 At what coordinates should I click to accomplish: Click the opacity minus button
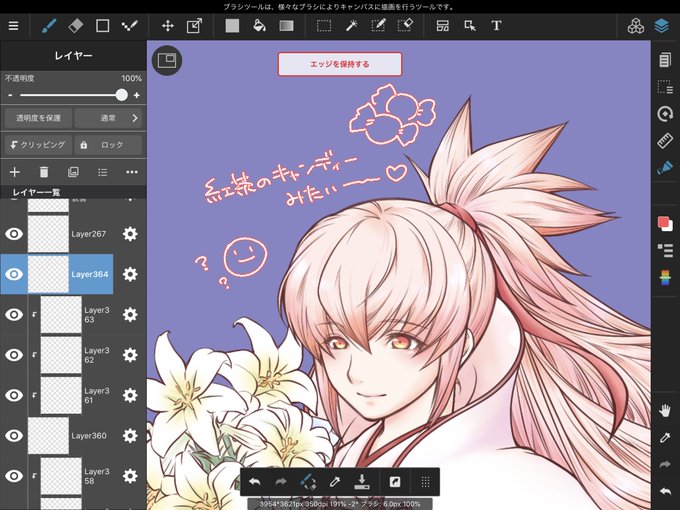10,95
